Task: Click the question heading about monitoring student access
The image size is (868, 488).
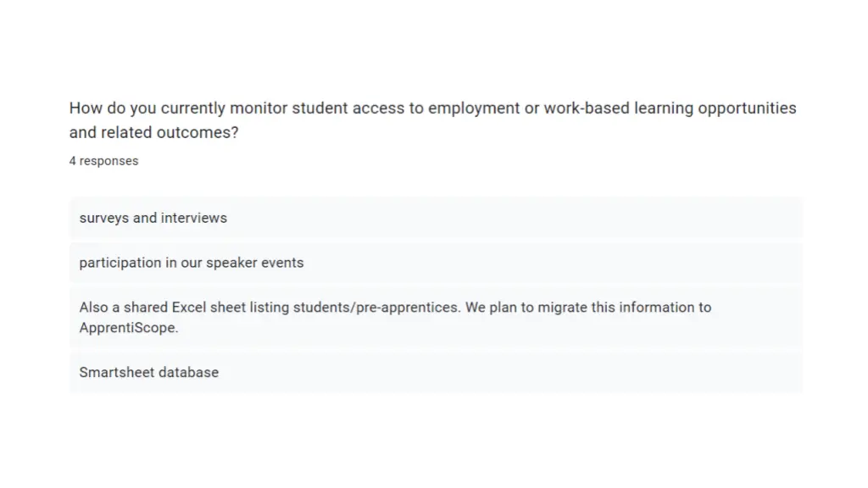Action: pyautogui.click(x=433, y=120)
